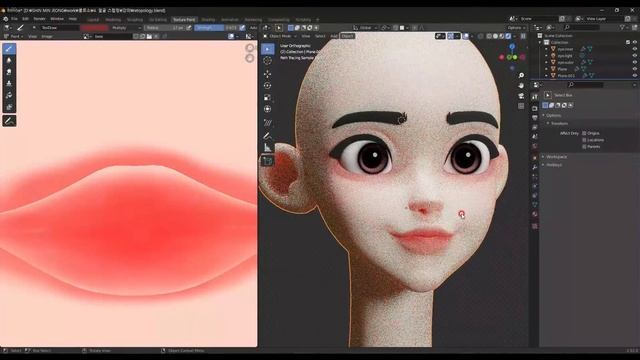Switch to the Shading workspace tab
640x360 pixels.
[x=208, y=20]
